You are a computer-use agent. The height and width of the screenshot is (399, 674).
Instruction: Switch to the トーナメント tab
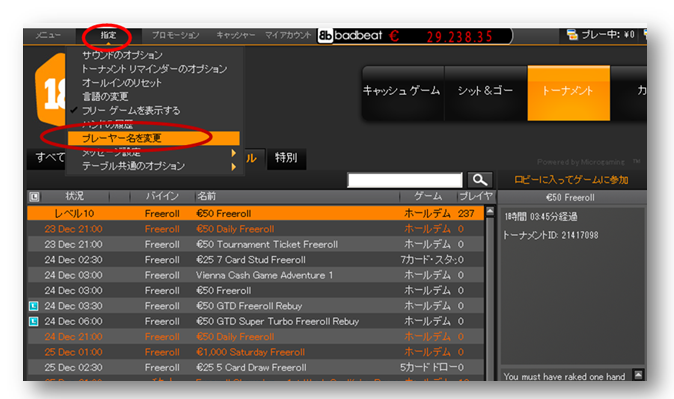pyautogui.click(x=568, y=93)
